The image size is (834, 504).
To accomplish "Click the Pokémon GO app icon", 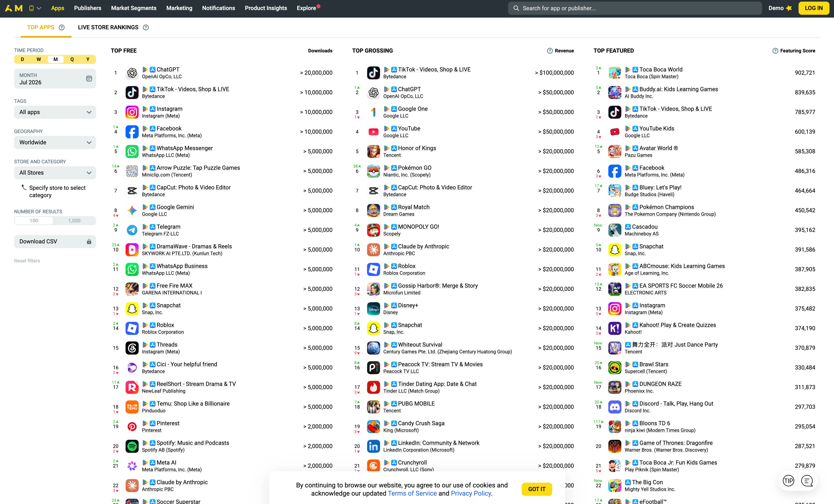I will 373,171.
